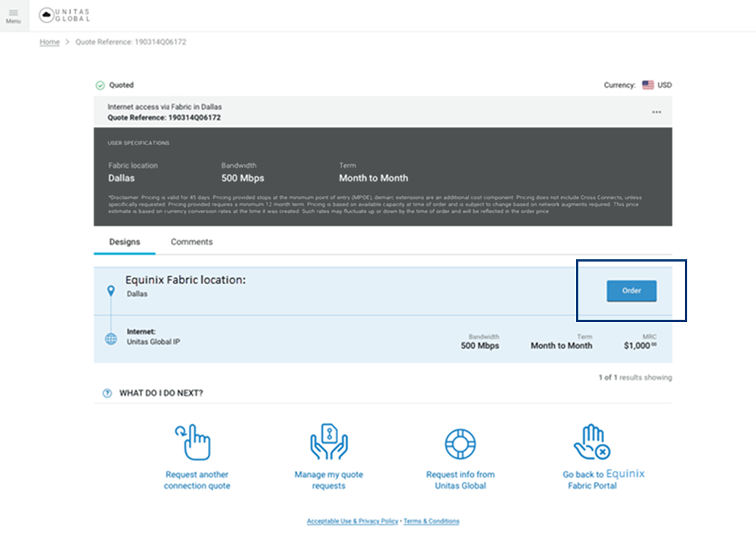Screen dimensions: 756x542
Task: Switch to the Designs tab
Action: pos(125,242)
